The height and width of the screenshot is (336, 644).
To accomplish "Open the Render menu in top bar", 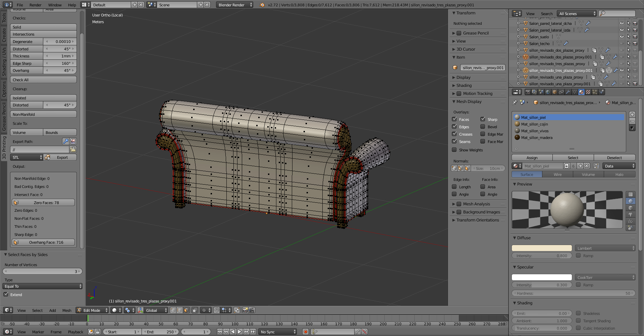I will (x=35, y=5).
